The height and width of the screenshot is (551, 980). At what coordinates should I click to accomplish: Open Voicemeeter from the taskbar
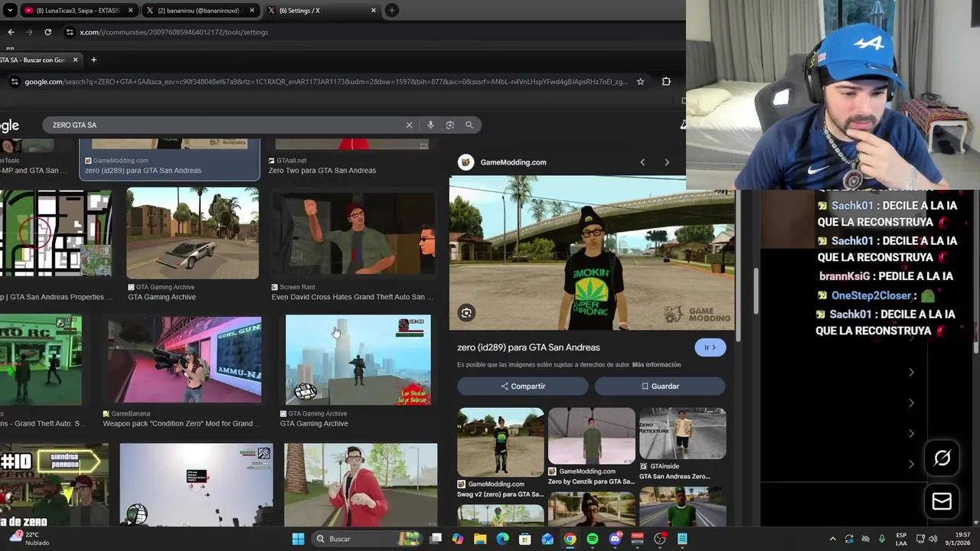coord(637,539)
